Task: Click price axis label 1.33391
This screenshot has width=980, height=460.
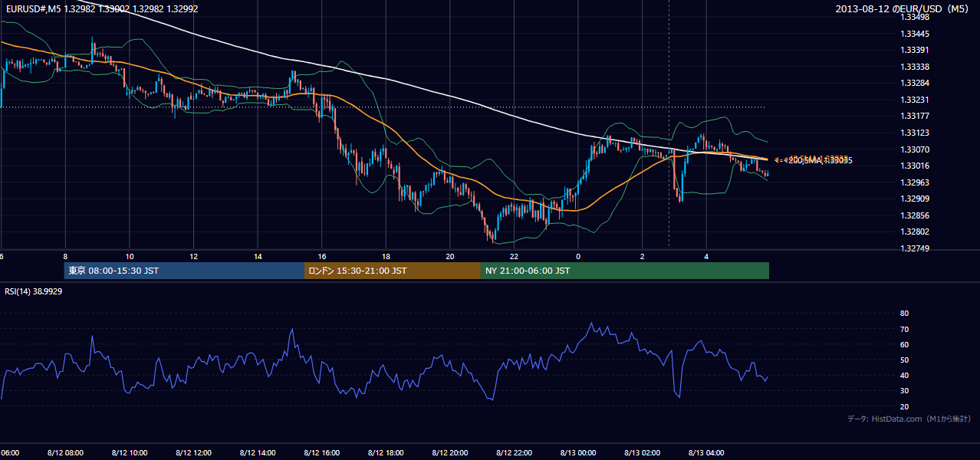Action: (x=916, y=50)
